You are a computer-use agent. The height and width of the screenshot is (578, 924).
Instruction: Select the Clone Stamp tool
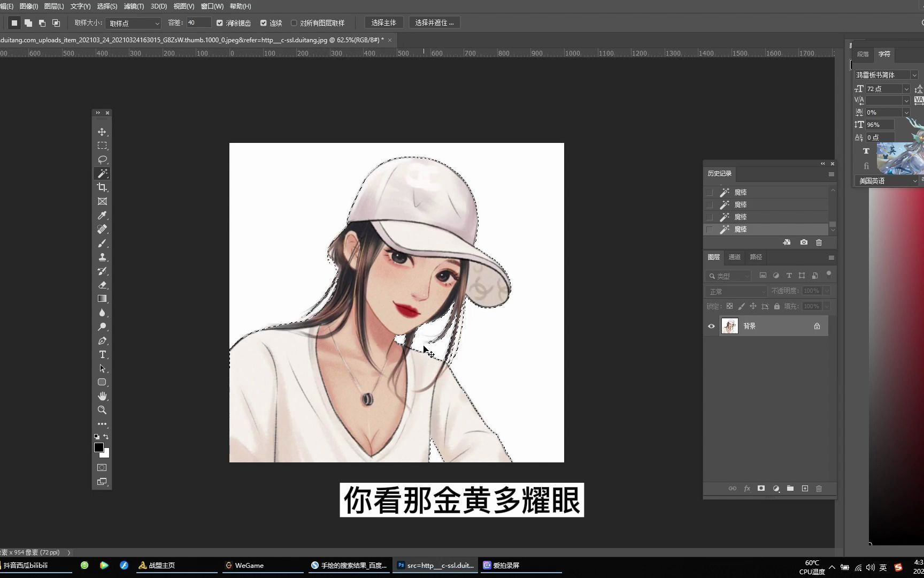(102, 257)
